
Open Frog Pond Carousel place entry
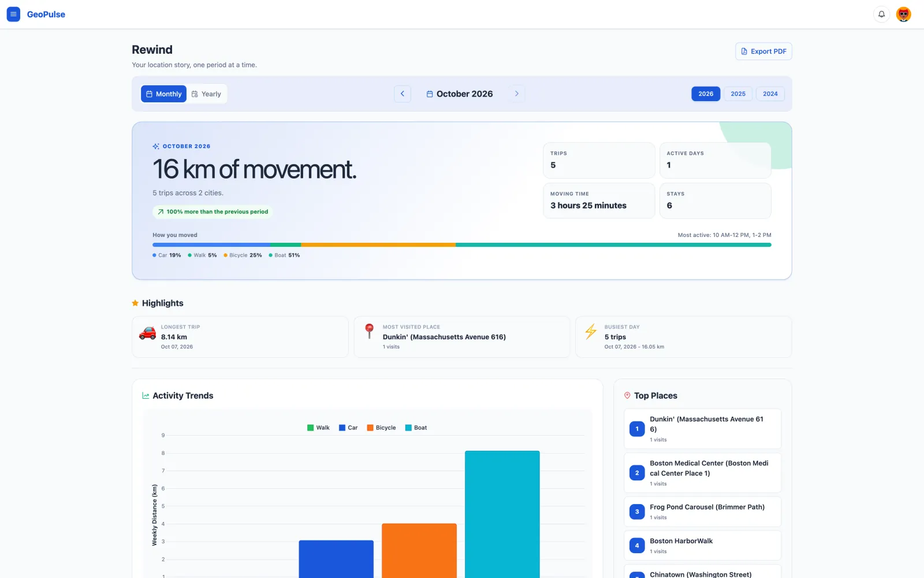pos(702,512)
